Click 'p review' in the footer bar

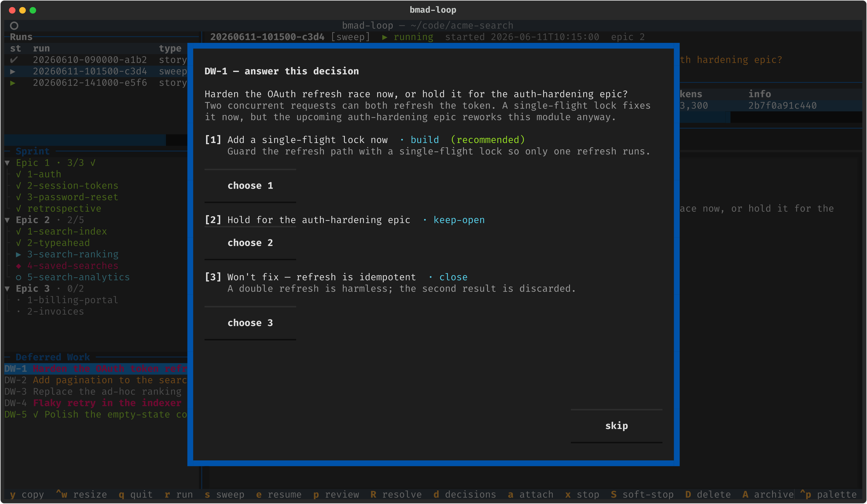coord(336,494)
